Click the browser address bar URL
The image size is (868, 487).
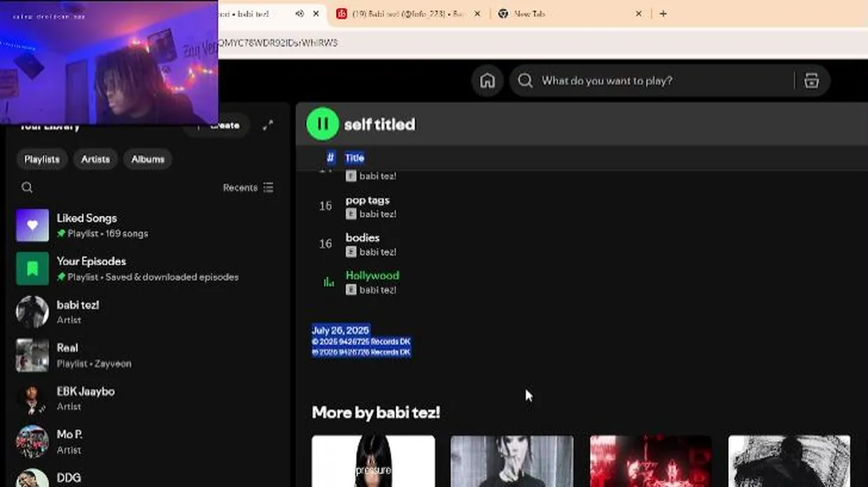pos(278,43)
